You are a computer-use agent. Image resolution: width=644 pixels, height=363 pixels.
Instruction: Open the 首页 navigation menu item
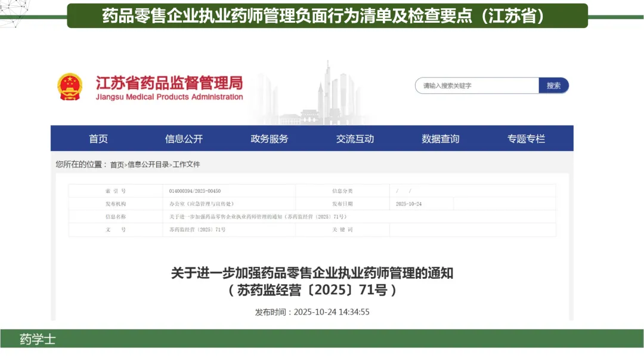tap(98, 139)
